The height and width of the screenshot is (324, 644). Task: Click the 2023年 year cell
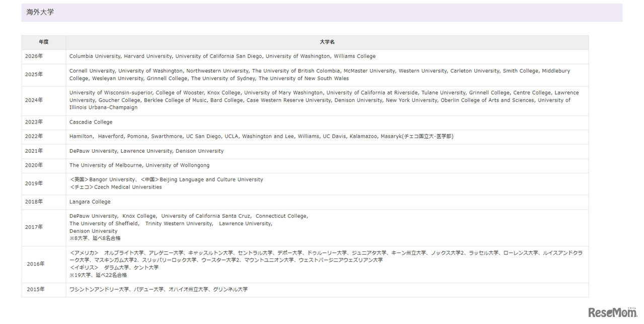44,122
